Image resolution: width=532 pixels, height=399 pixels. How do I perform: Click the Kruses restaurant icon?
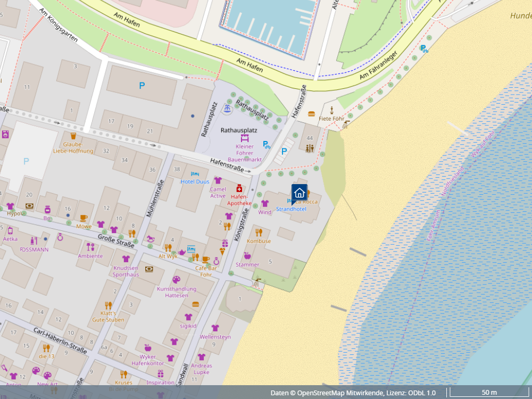tap(123, 374)
